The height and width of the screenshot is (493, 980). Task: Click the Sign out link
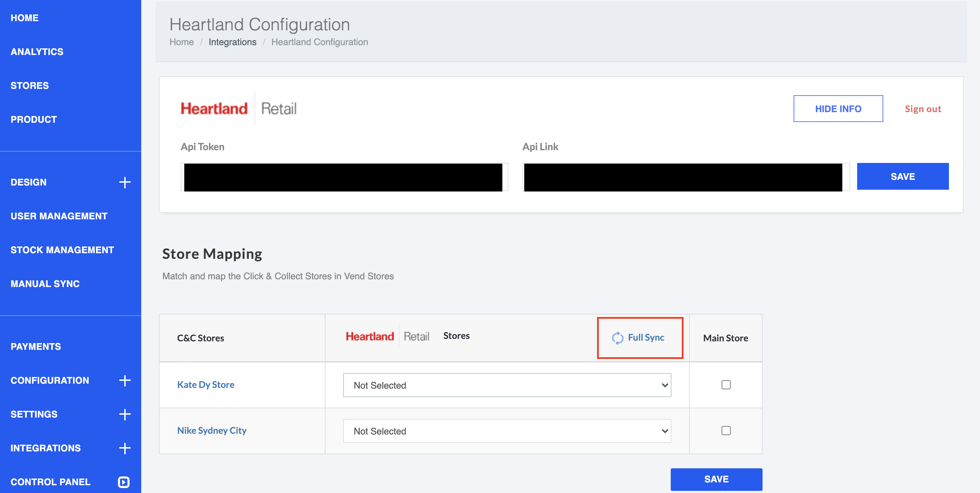(x=922, y=109)
